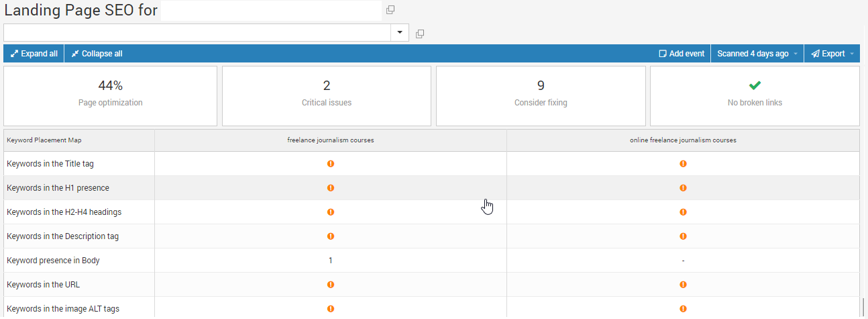Viewport: 868px width, 319px height.
Task: Collapse all sections
Action: tap(97, 54)
